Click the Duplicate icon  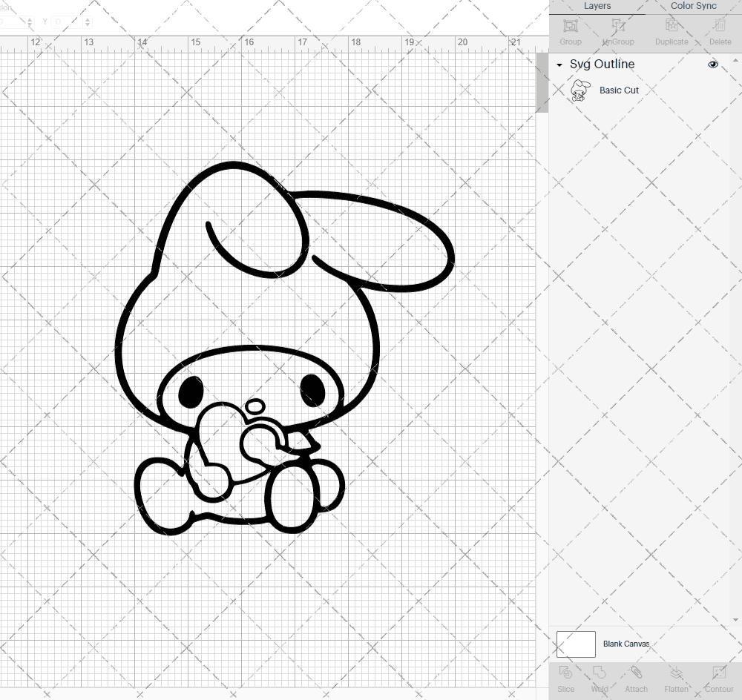coord(672,25)
